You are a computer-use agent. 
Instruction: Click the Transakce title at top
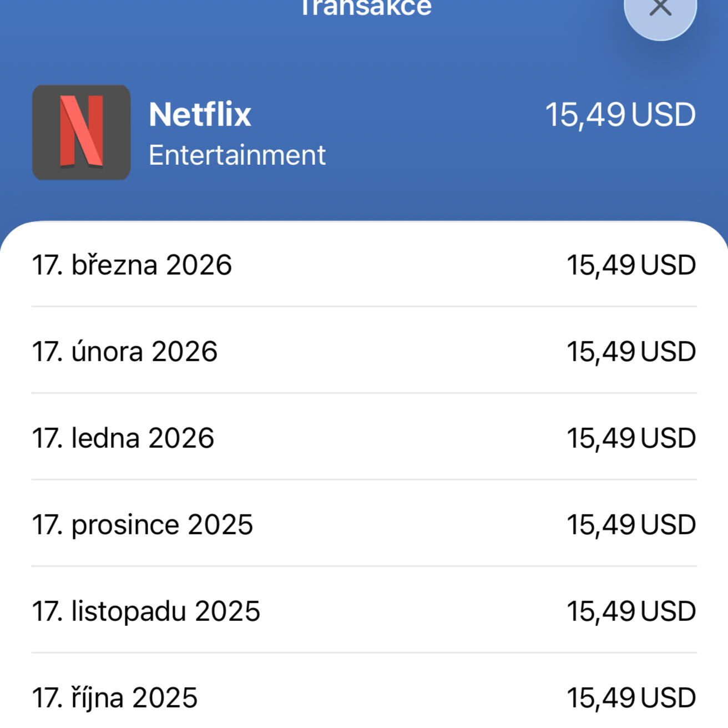pos(365,8)
